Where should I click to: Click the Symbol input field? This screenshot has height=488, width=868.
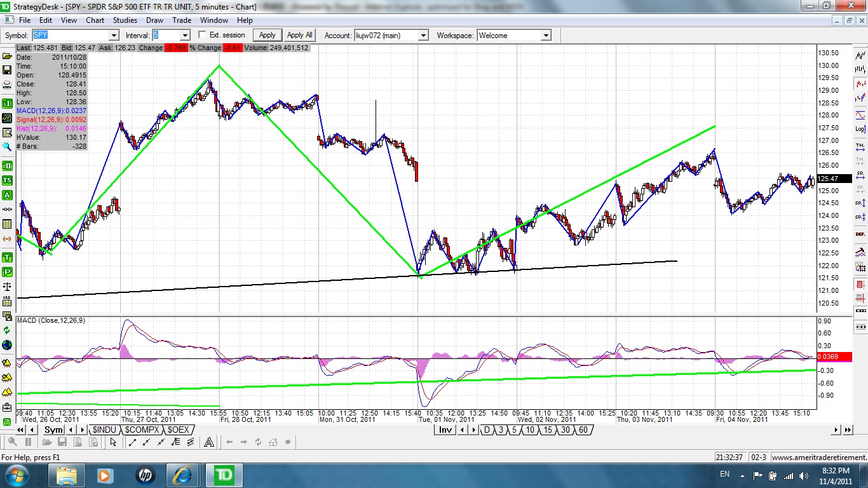click(70, 36)
